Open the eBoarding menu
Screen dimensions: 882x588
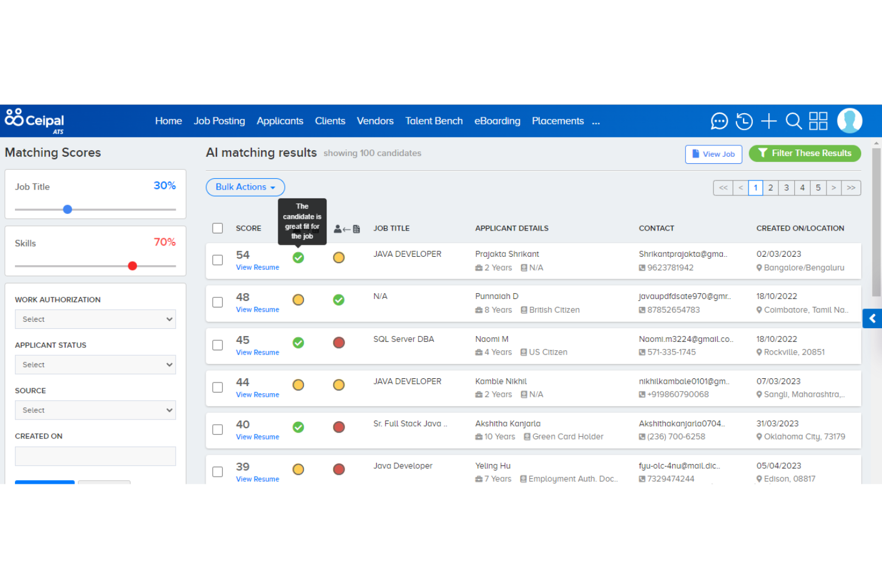[x=498, y=121]
